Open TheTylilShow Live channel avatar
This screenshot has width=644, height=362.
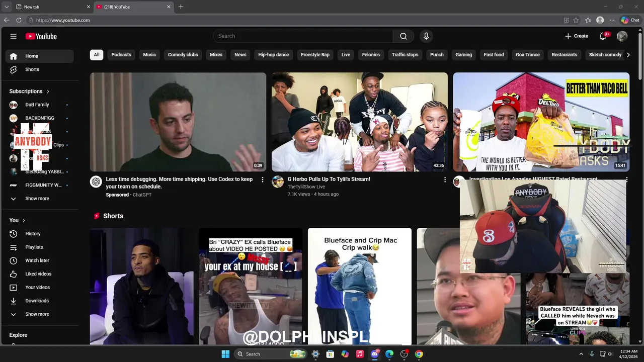(278, 182)
